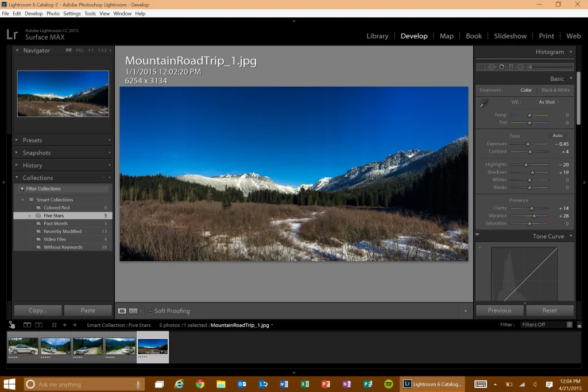
Task: Set Navigator zoom to 1:3.2
Action: [102, 50]
